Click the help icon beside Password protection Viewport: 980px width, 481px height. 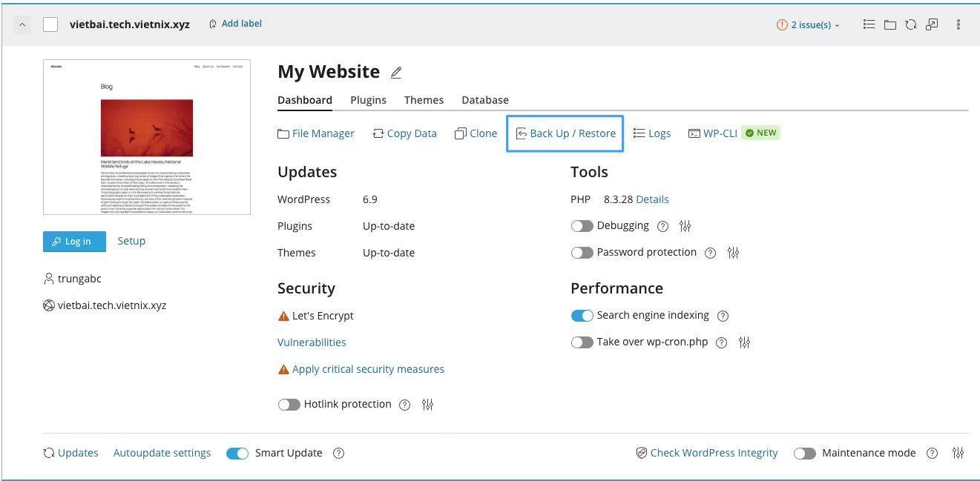(x=710, y=253)
